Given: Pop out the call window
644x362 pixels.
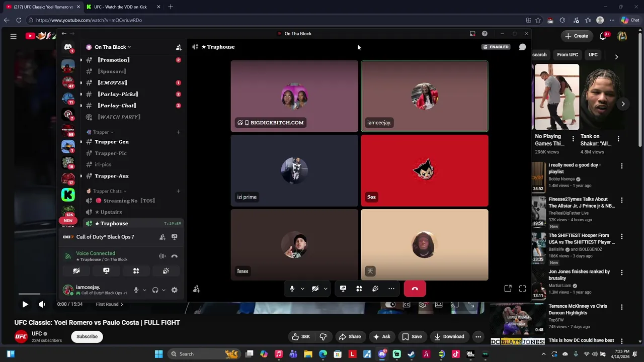Looking at the screenshot, I should 508,289.
